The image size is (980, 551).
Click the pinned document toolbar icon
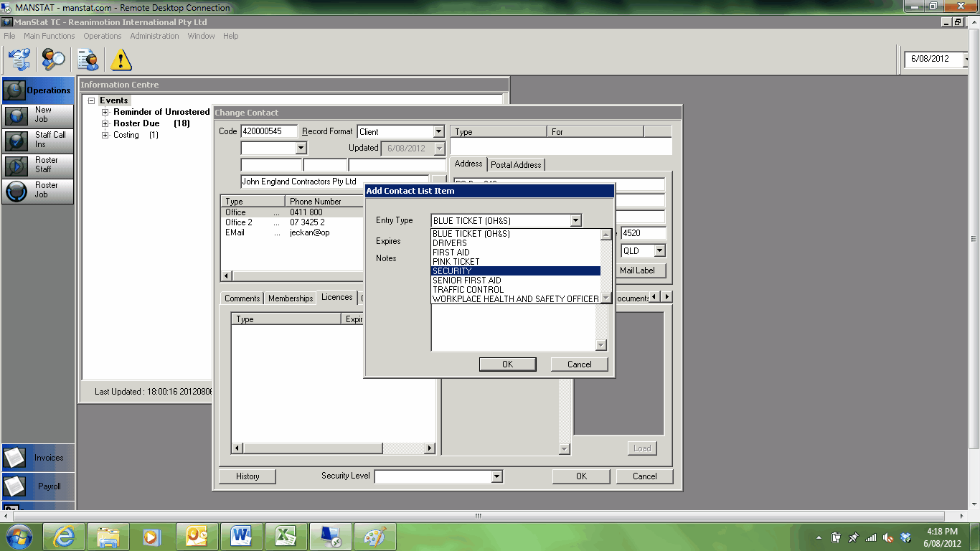tap(19, 60)
